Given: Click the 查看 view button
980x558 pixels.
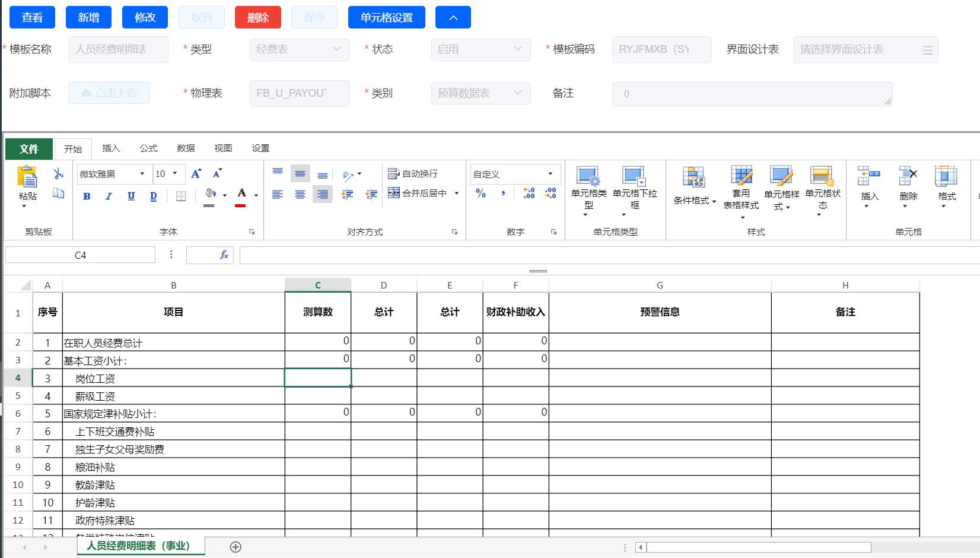Looking at the screenshot, I should coord(32,17).
